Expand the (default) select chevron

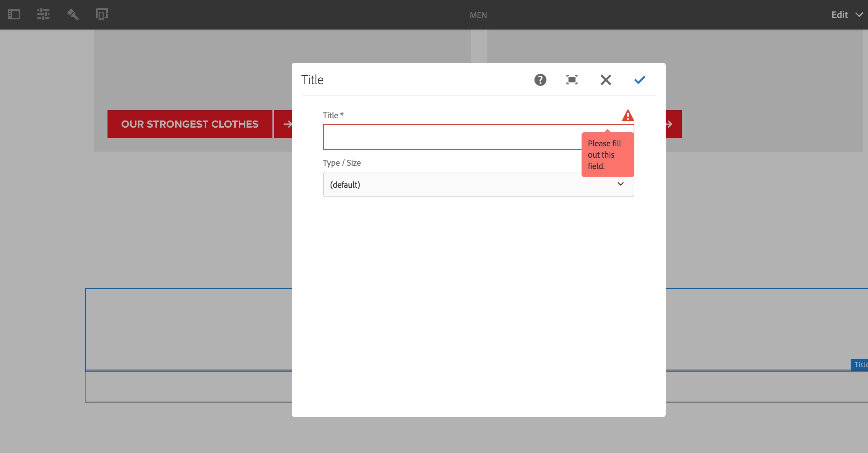coord(620,184)
